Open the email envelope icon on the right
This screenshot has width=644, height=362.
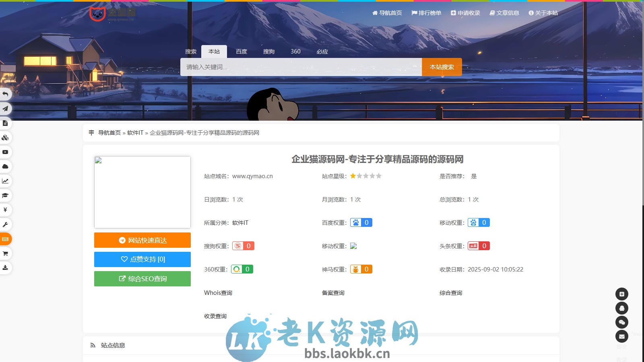[622, 336]
